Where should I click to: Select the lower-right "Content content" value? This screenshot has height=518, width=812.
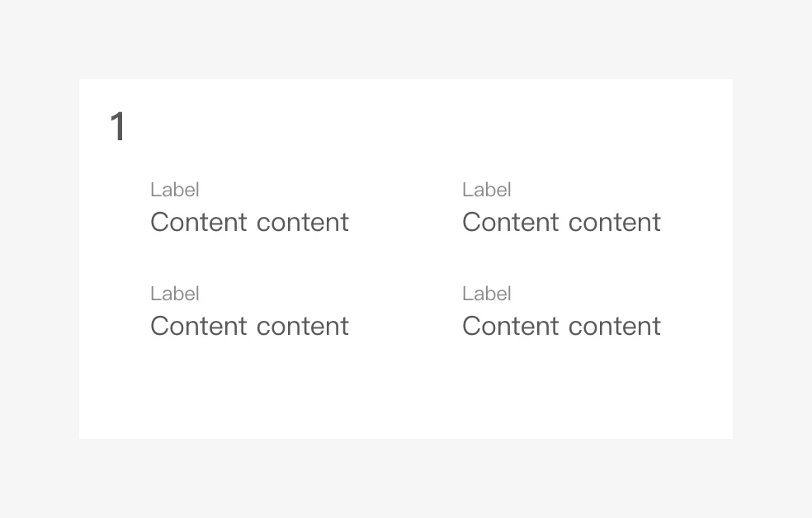click(x=561, y=326)
